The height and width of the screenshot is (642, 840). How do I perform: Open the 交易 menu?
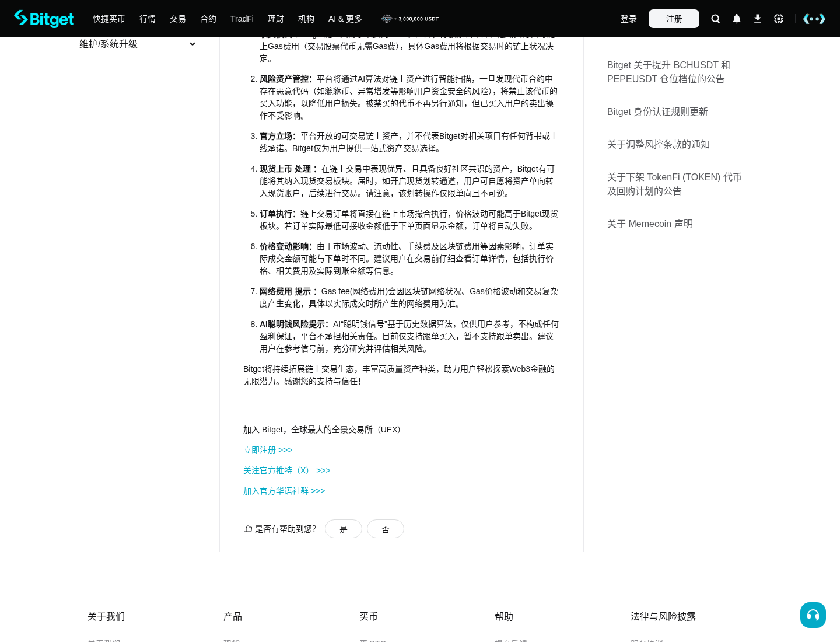tap(178, 19)
